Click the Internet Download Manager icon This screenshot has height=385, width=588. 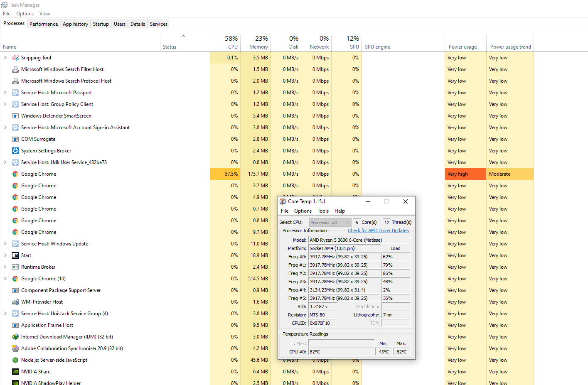pos(15,337)
